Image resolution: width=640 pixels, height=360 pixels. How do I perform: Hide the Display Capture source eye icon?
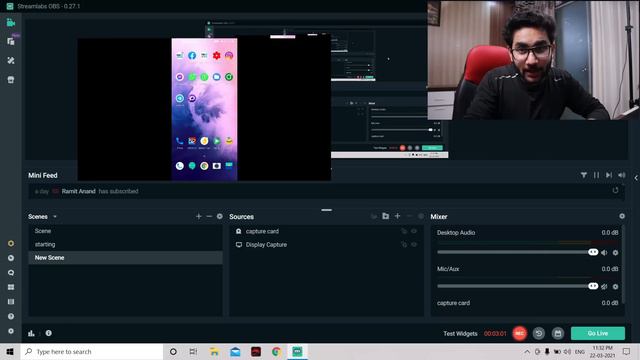(414, 244)
